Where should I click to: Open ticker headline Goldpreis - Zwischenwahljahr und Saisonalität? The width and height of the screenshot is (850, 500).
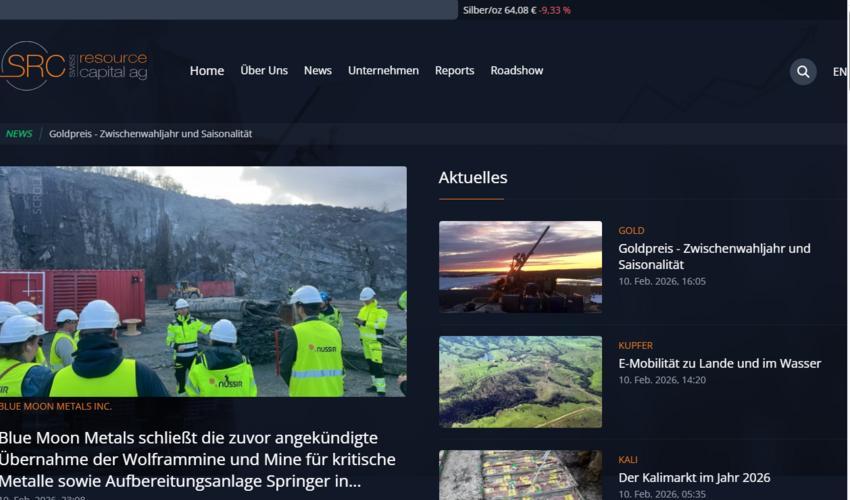point(150,134)
